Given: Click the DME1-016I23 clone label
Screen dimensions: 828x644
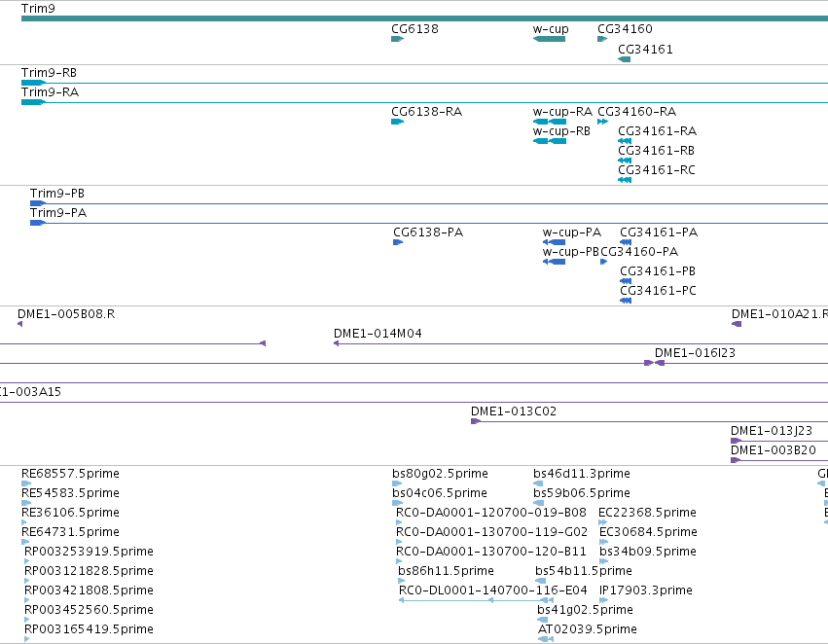Looking at the screenshot, I should click(695, 352).
